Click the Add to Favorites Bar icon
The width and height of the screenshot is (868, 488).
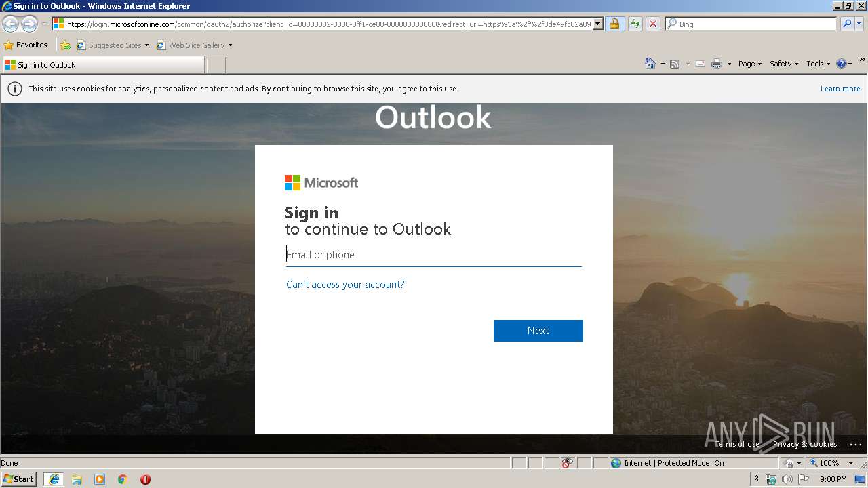click(65, 45)
